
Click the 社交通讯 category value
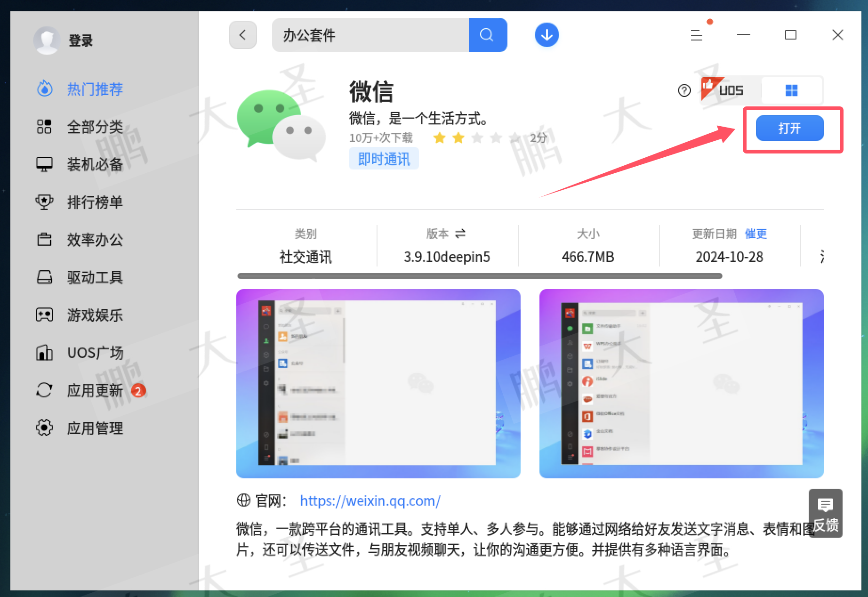tap(305, 257)
